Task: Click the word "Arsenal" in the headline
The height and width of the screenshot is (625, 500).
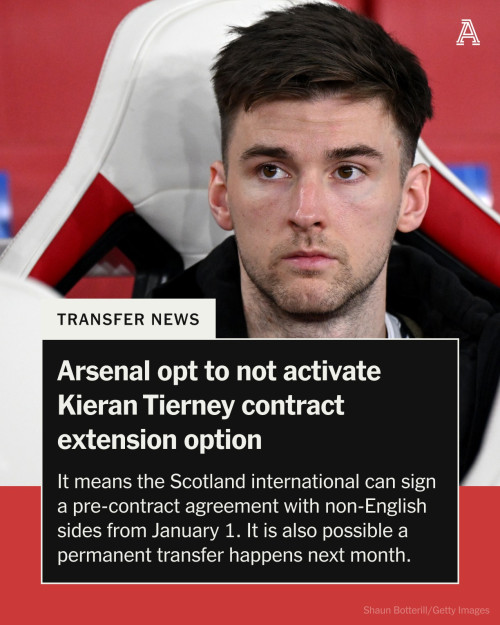Action: pyautogui.click(x=103, y=371)
